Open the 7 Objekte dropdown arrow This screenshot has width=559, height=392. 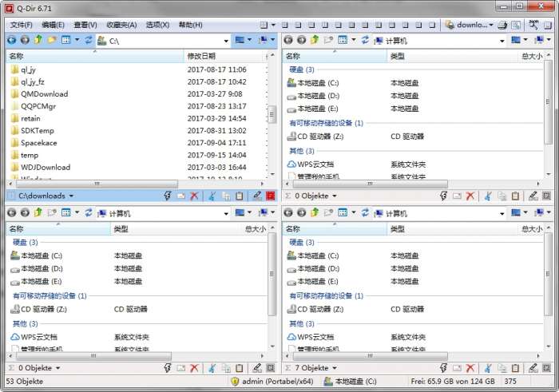(x=335, y=368)
